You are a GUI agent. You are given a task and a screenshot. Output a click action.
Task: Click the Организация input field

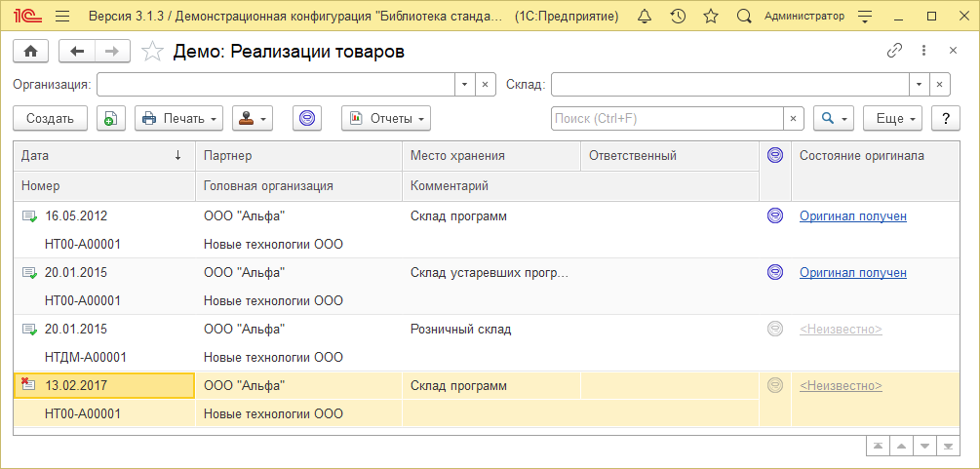point(276,85)
